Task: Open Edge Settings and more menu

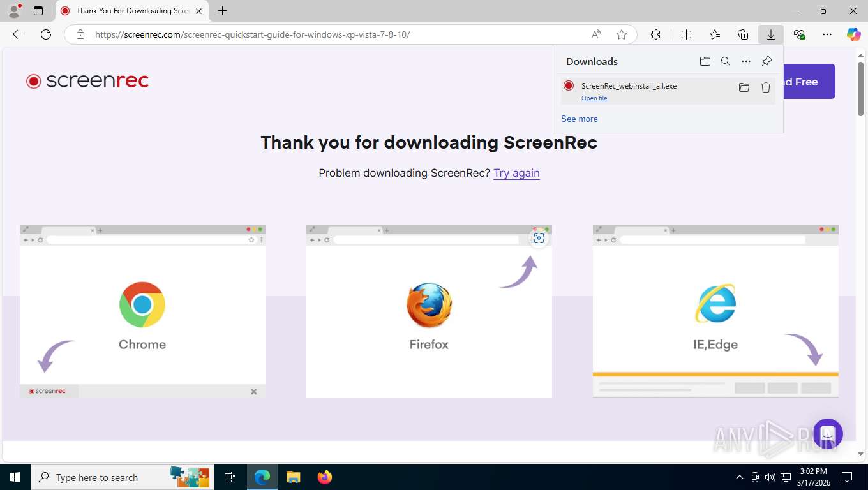Action: (x=827, y=34)
